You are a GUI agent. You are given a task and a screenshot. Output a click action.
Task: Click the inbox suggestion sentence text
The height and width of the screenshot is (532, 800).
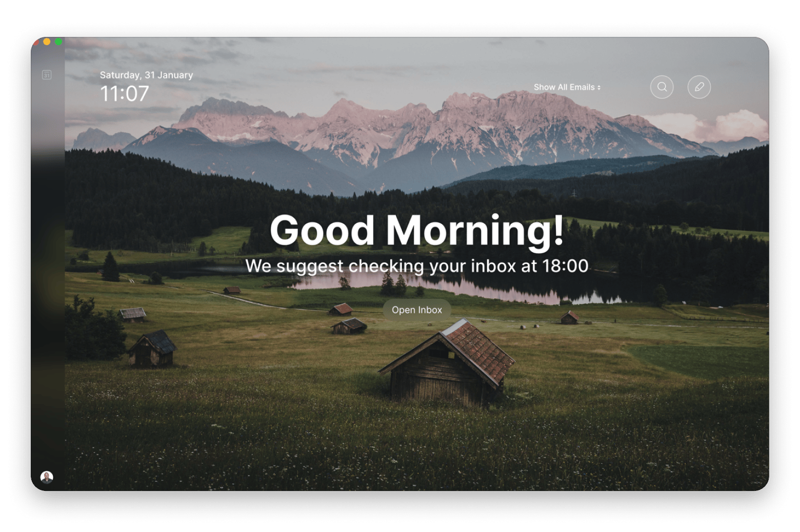417,266
